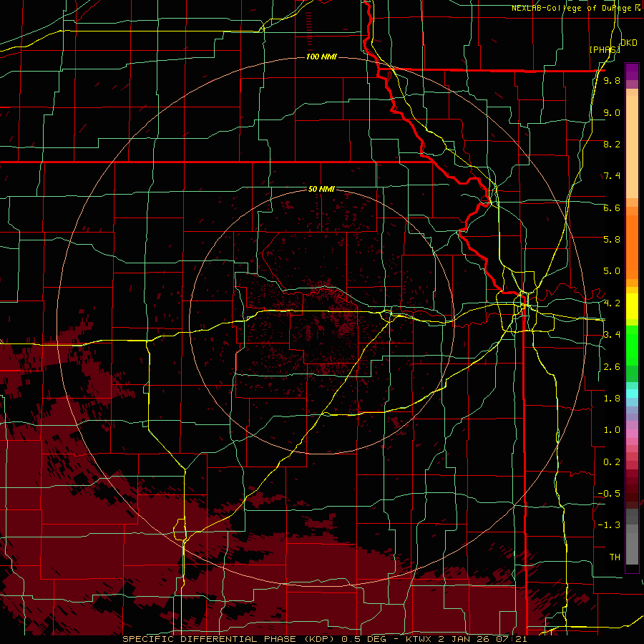
Task: Select the 3.4 legend value
Action: 612,335
